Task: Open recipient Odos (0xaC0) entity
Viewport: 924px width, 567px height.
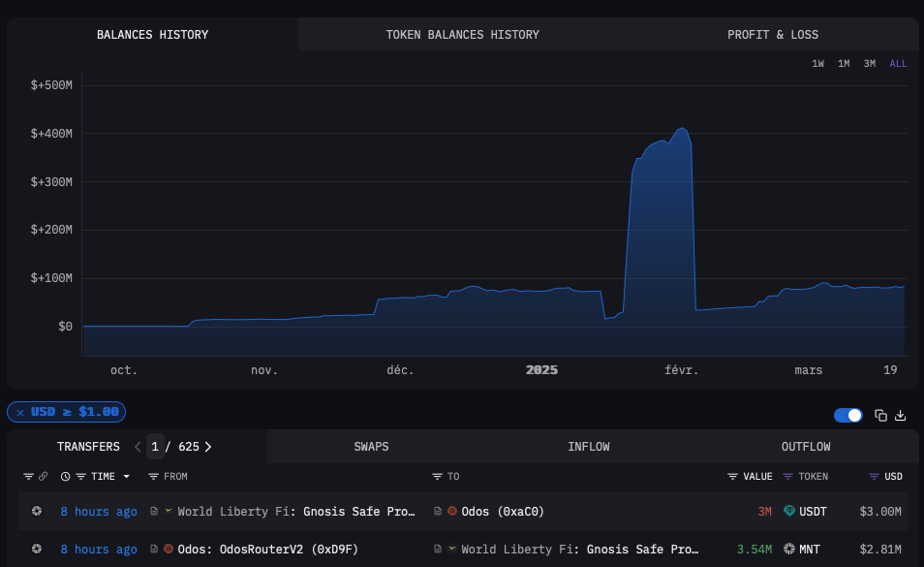Action: [x=503, y=512]
